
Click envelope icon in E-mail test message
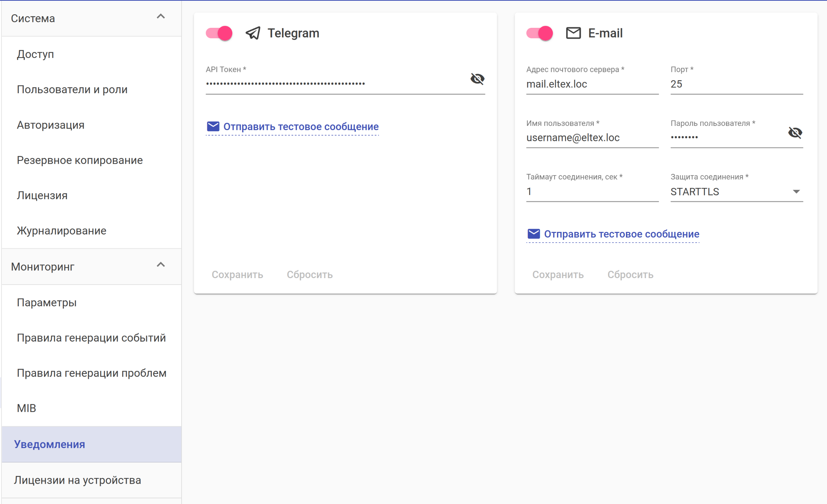[533, 234]
